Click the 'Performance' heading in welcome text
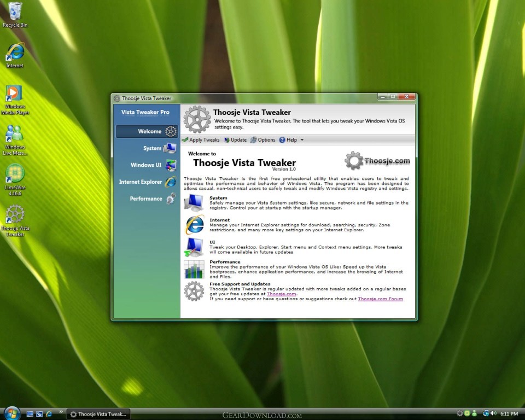 coord(225,262)
